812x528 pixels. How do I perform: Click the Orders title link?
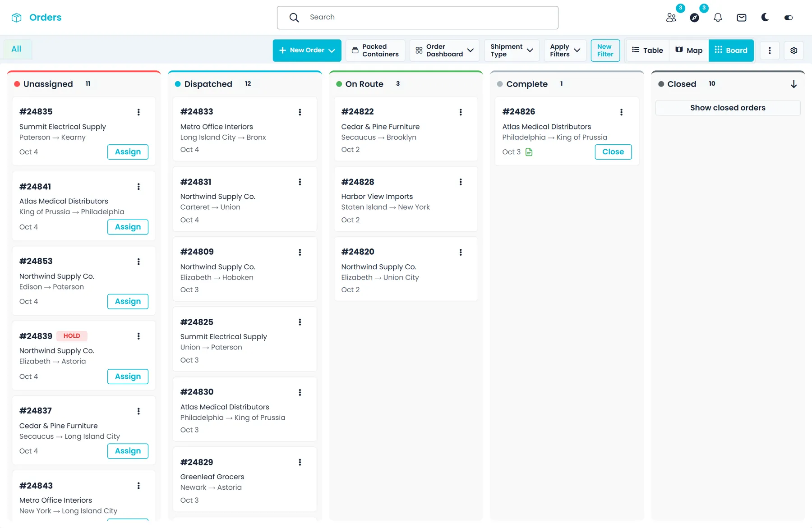point(46,18)
